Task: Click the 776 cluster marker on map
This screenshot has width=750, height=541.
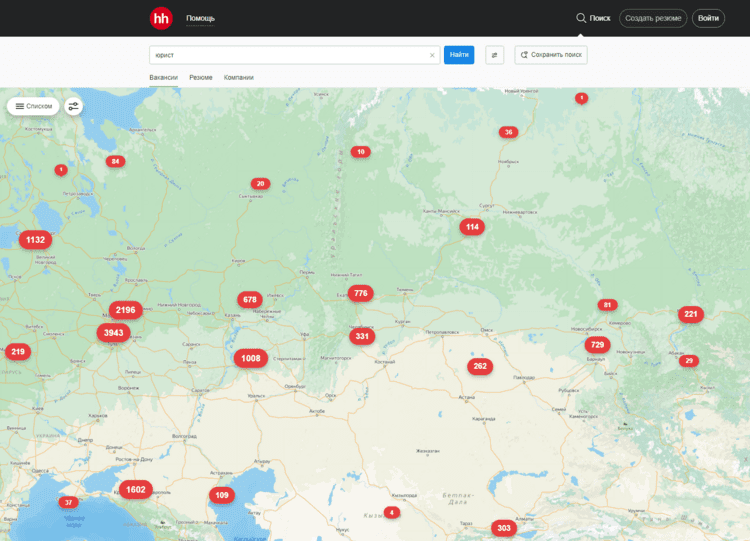Action: pos(360,294)
